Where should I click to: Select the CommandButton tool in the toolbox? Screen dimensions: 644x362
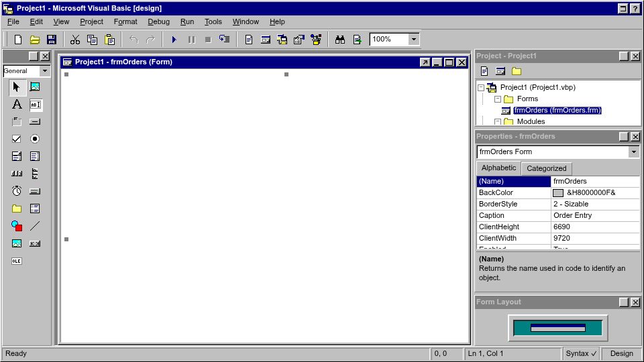35,121
